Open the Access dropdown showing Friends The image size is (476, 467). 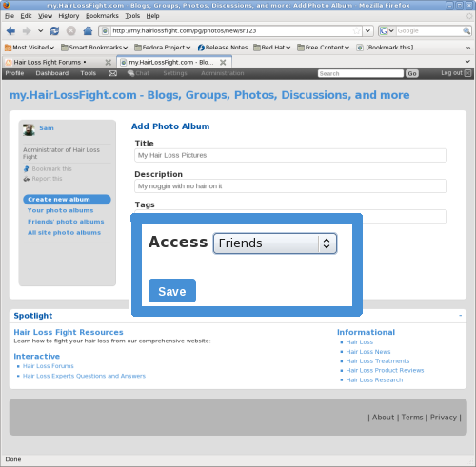[275, 243]
